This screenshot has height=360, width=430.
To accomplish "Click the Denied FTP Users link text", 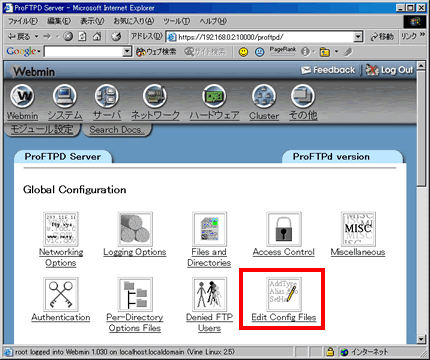I will [x=209, y=323].
